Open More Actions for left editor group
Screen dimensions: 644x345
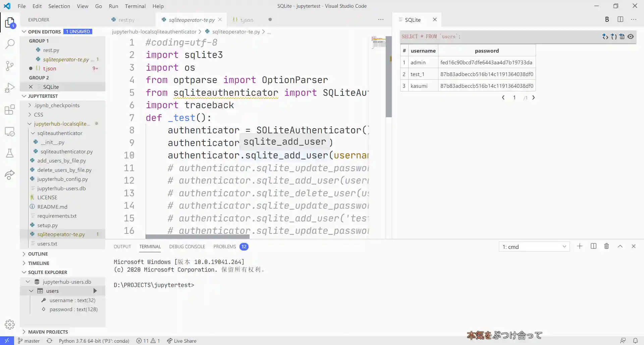pos(381,19)
